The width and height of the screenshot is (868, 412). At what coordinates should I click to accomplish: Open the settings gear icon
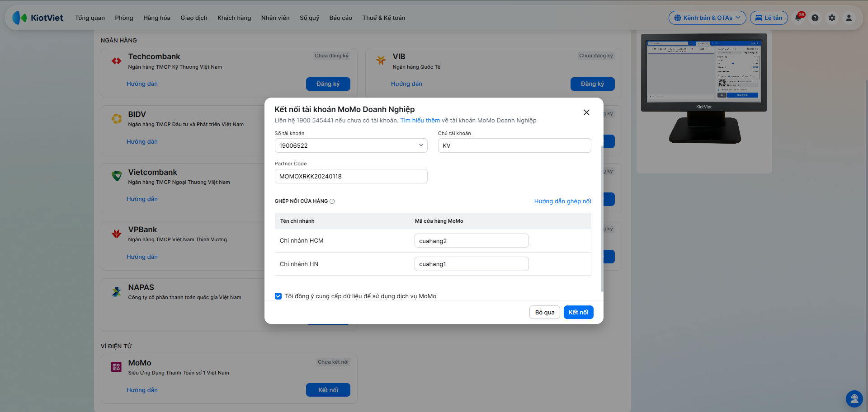point(832,18)
